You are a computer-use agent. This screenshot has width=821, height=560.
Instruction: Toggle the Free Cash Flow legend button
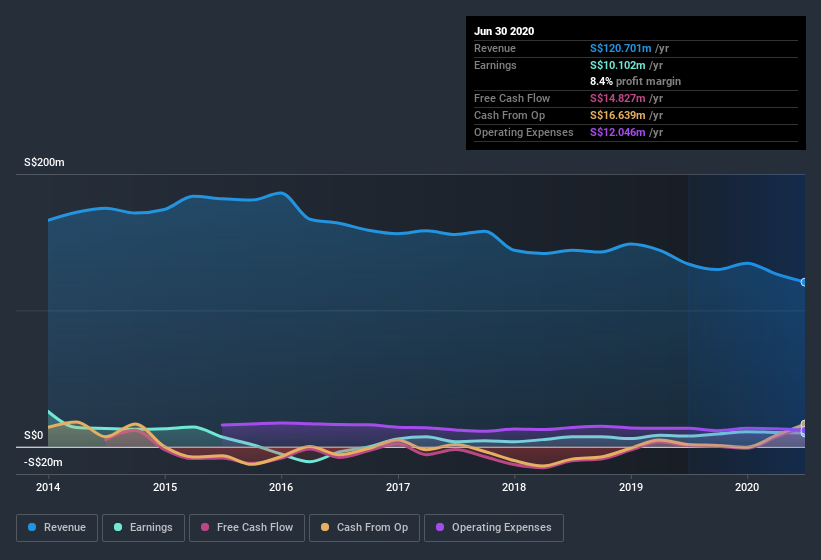click(x=247, y=528)
